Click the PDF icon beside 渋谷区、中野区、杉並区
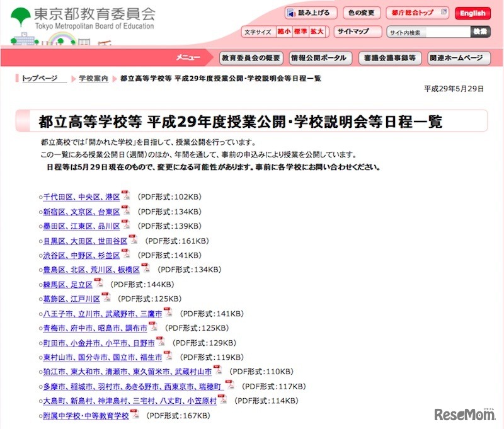Viewport: 504px width, 429px height. click(125, 253)
